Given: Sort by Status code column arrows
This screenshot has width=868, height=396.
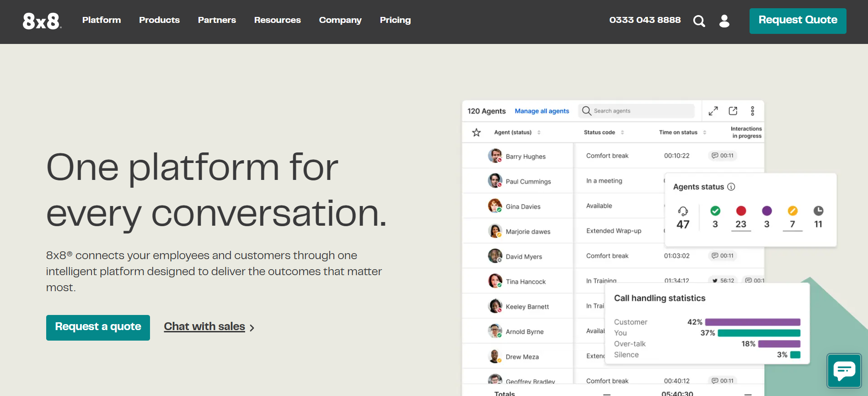Looking at the screenshot, I should [622, 132].
